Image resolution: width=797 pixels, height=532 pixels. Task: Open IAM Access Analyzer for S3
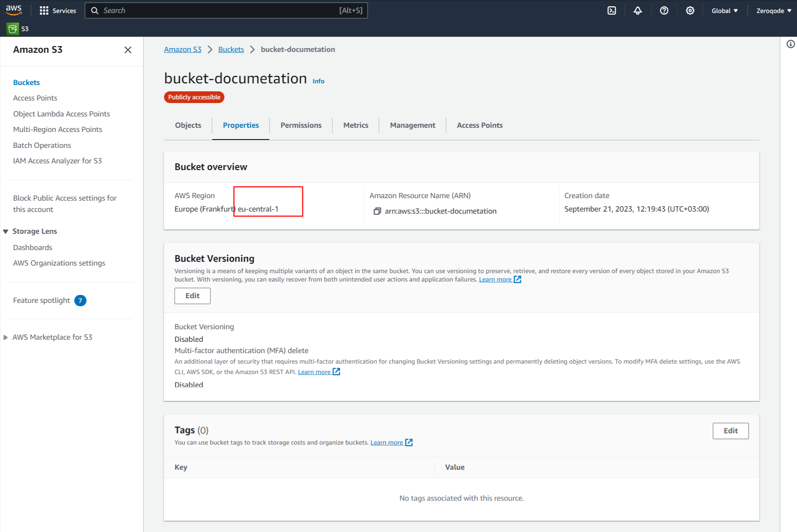[x=57, y=161]
